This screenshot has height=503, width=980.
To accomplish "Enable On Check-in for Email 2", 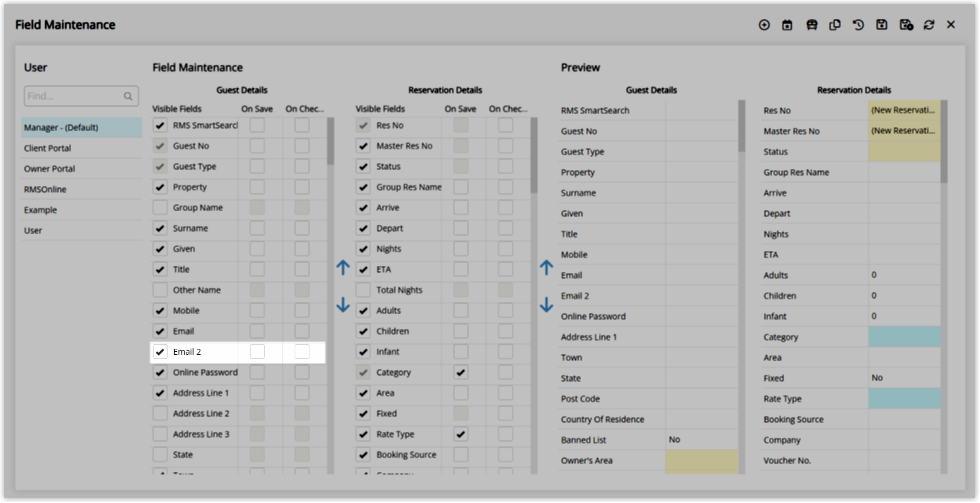I will [302, 352].
